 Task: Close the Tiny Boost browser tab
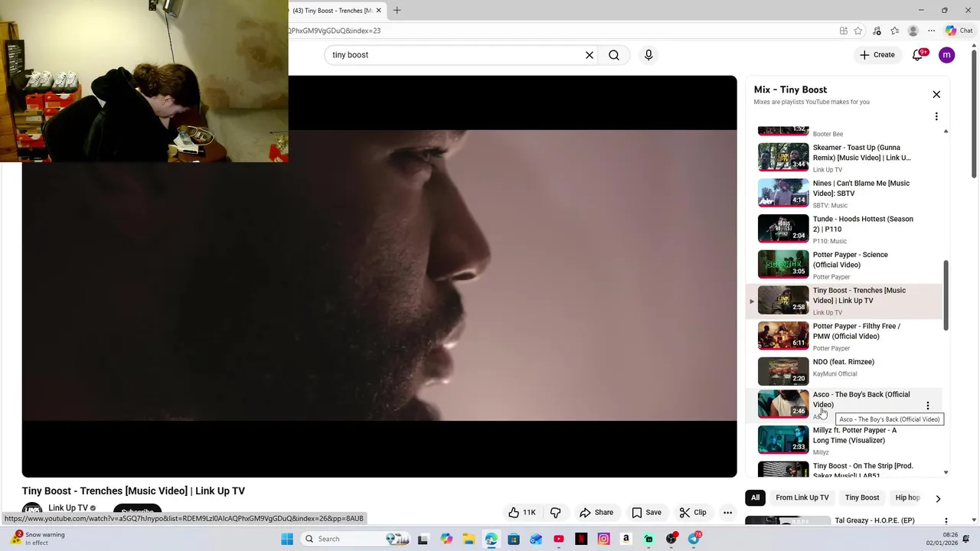click(378, 11)
